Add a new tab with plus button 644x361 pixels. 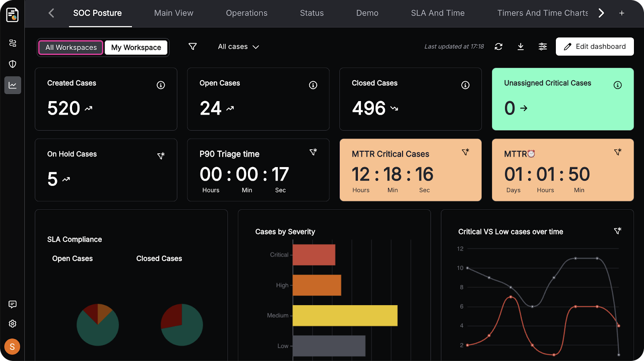pyautogui.click(x=621, y=13)
